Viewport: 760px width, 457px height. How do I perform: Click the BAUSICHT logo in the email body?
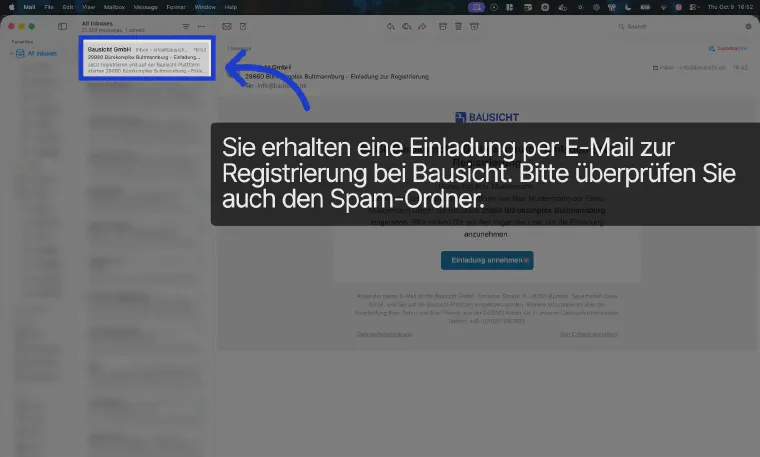pyautogui.click(x=487, y=117)
